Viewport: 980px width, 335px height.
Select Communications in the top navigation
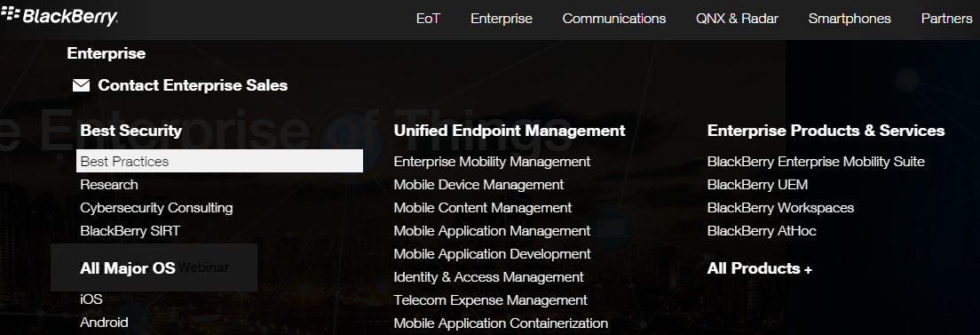[613, 19]
